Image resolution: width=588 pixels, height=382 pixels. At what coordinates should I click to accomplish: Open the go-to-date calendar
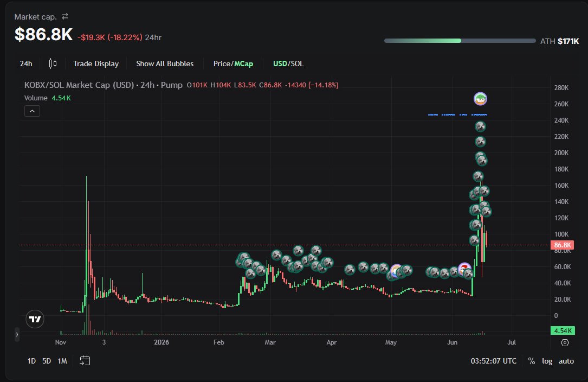click(x=85, y=361)
